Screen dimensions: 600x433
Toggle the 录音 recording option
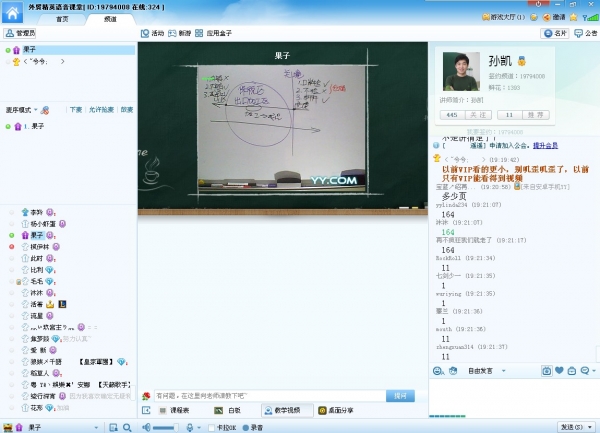pyautogui.click(x=251, y=427)
